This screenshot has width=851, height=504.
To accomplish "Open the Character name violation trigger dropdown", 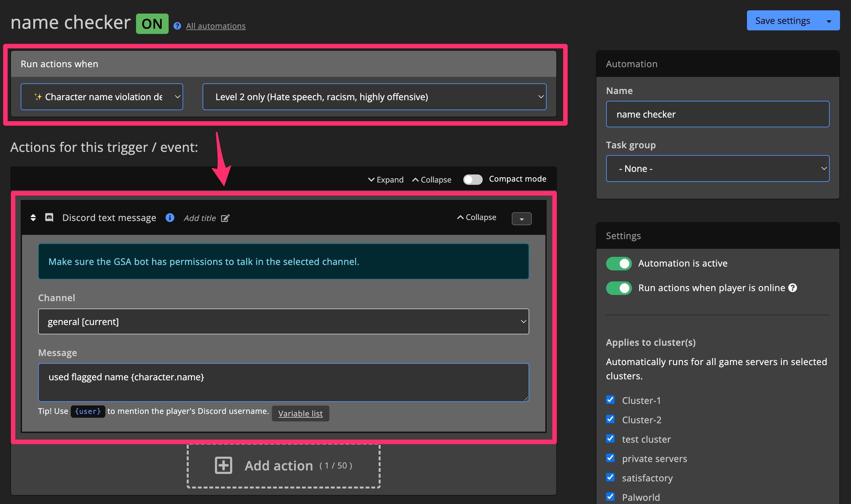I will 102,97.
